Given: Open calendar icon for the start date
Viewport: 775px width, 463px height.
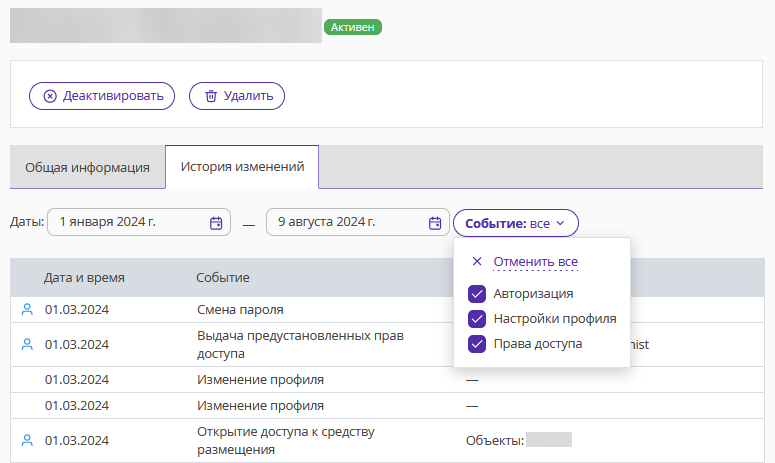Looking at the screenshot, I should pyautogui.click(x=216, y=223).
